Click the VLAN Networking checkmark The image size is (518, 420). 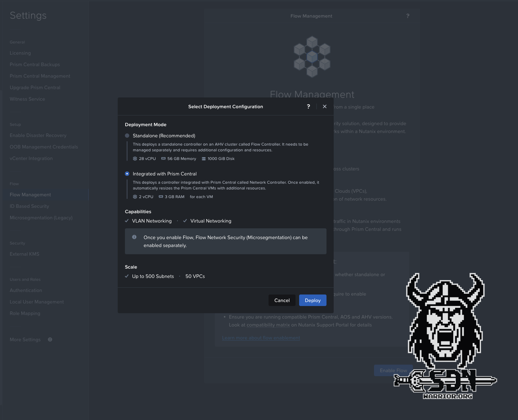tap(127, 221)
